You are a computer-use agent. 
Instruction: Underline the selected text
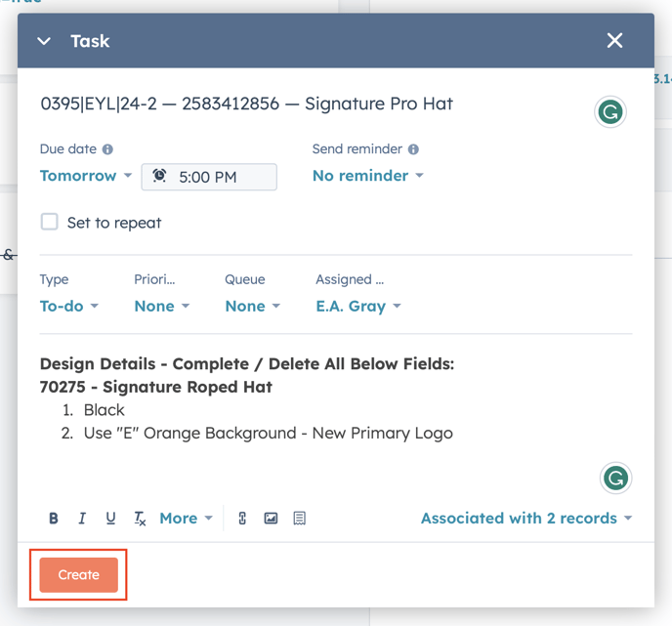click(110, 519)
